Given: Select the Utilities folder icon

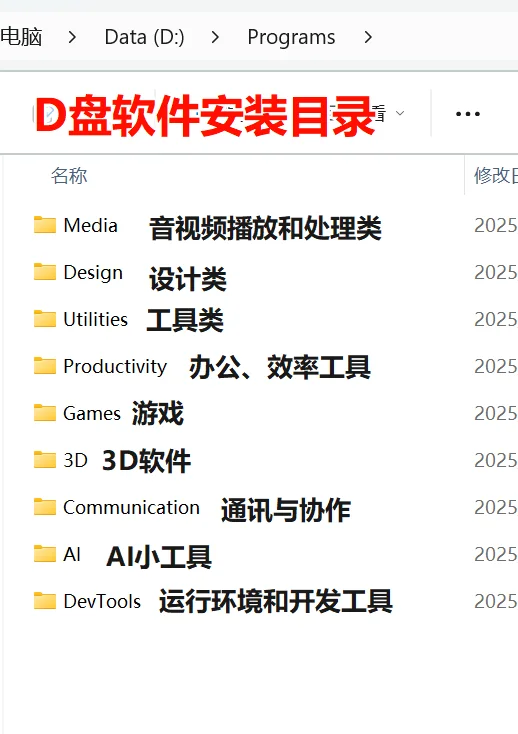Looking at the screenshot, I should coord(45,319).
